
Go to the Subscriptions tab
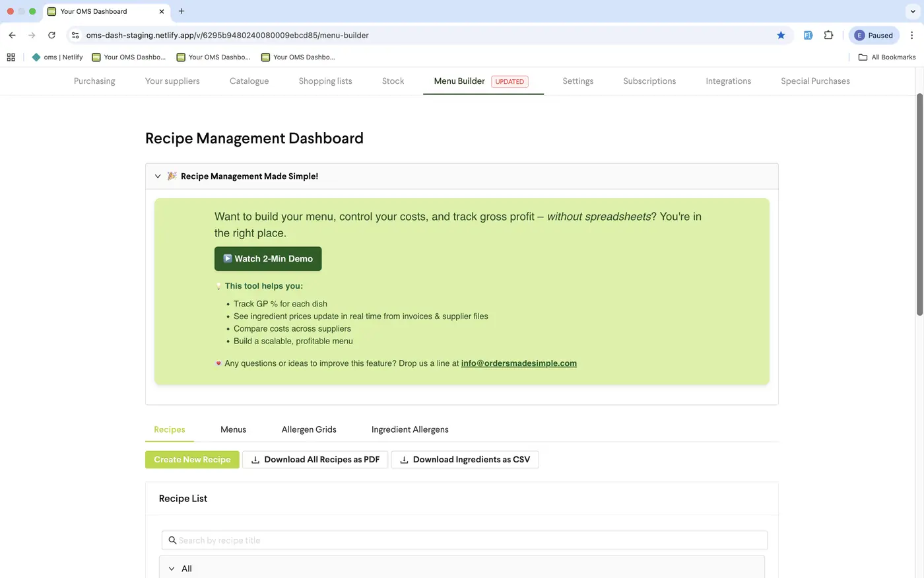649,81
